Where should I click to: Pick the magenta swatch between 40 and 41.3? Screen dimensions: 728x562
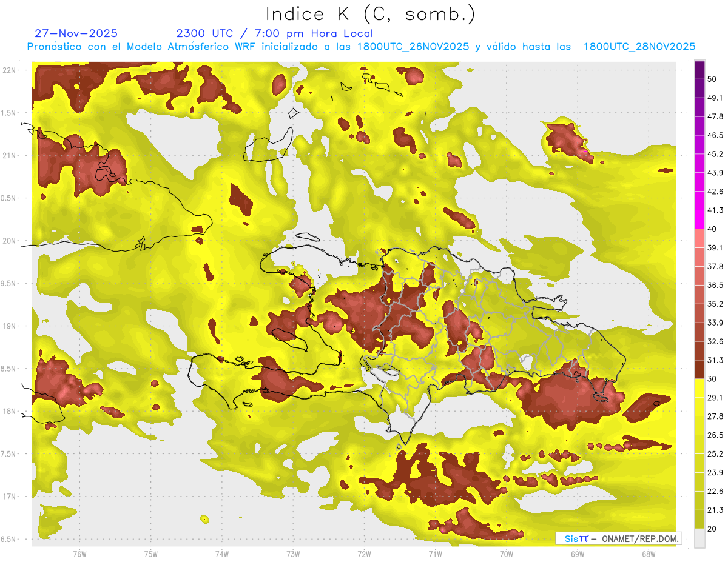[699, 220]
